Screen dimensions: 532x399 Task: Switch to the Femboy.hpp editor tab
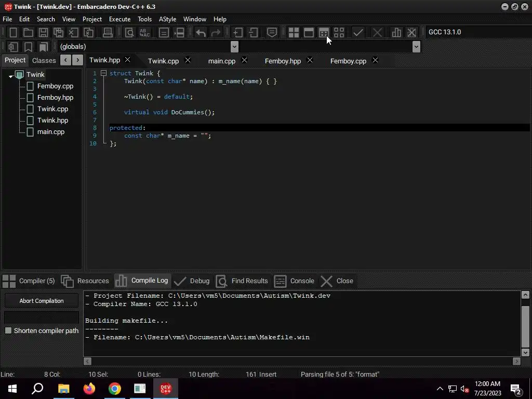(283, 61)
